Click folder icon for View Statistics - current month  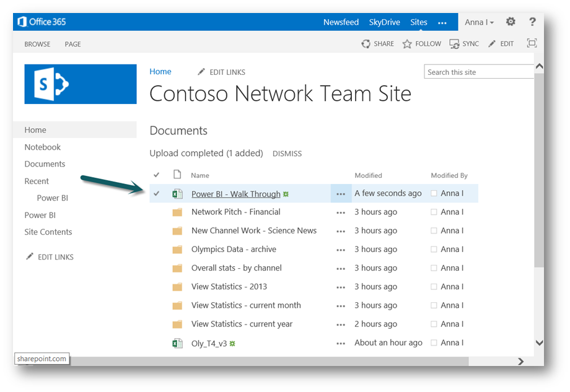coord(177,305)
